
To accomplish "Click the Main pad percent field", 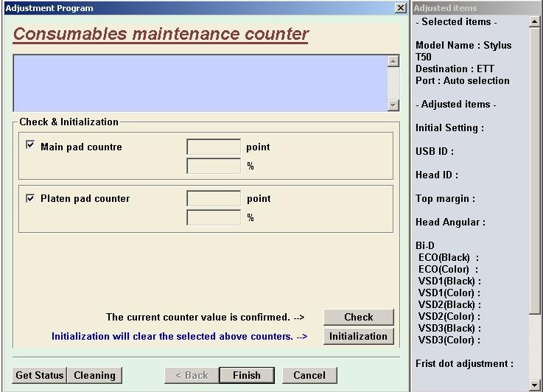I will pos(214,166).
